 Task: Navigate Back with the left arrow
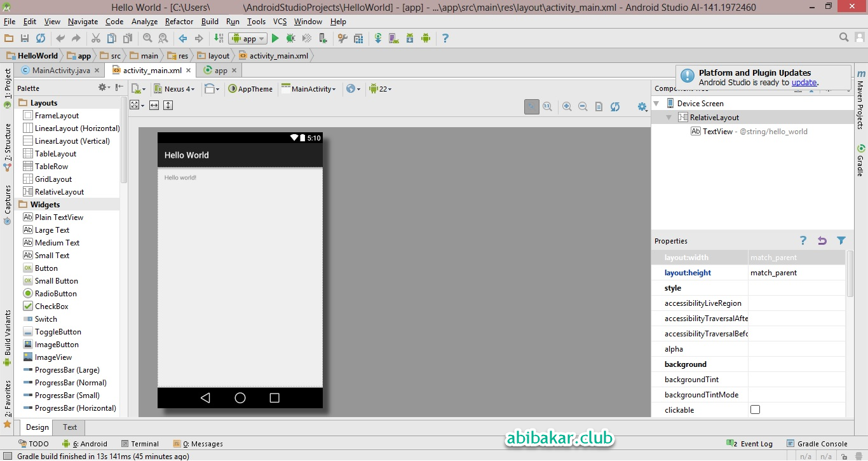coord(183,39)
